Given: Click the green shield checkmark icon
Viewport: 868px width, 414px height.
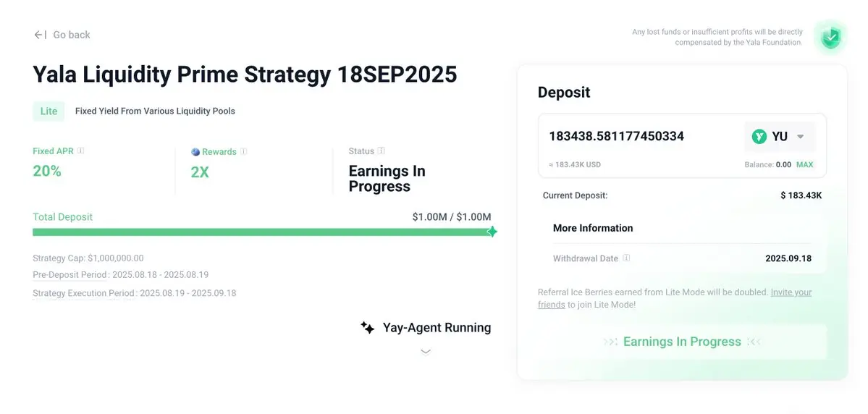Looking at the screenshot, I should 830,38.
